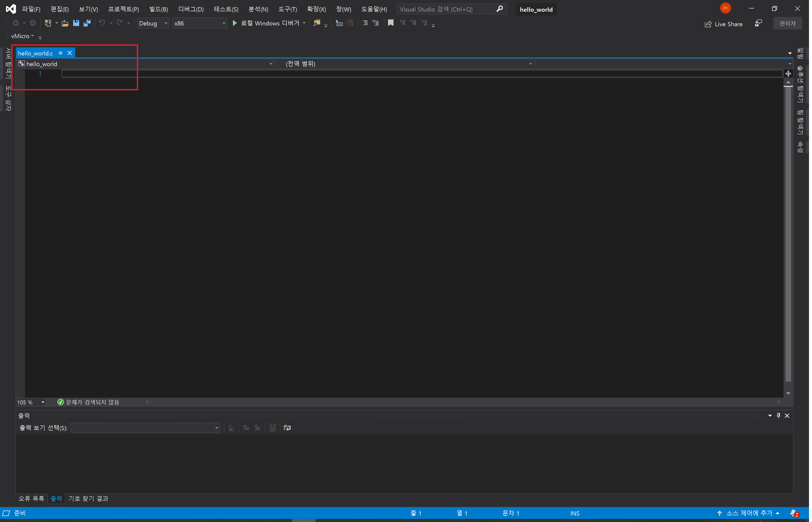Toggle pin on hello_world.c tab
This screenshot has width=812, height=522.
click(x=60, y=53)
